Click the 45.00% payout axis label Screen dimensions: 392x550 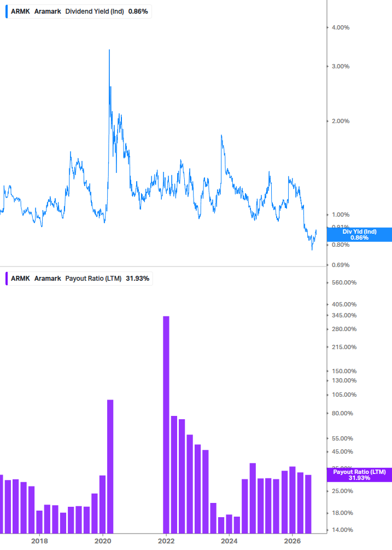pos(342,452)
